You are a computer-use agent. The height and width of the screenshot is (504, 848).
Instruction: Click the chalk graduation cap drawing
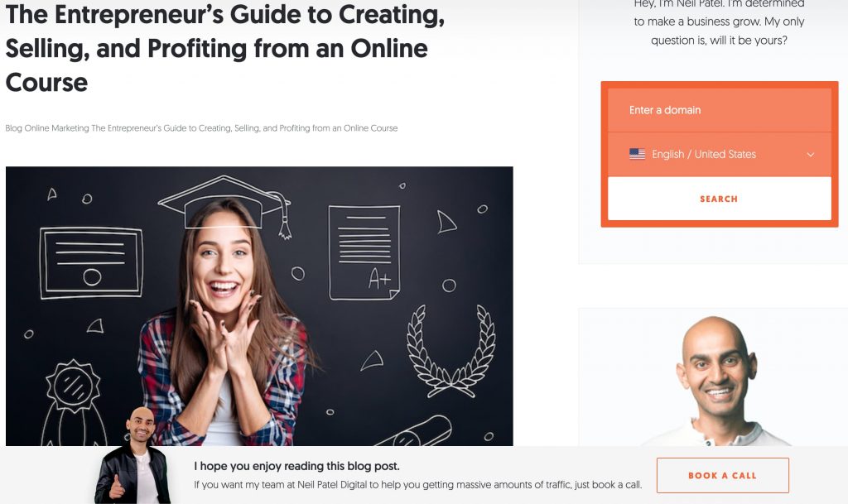tap(225, 206)
